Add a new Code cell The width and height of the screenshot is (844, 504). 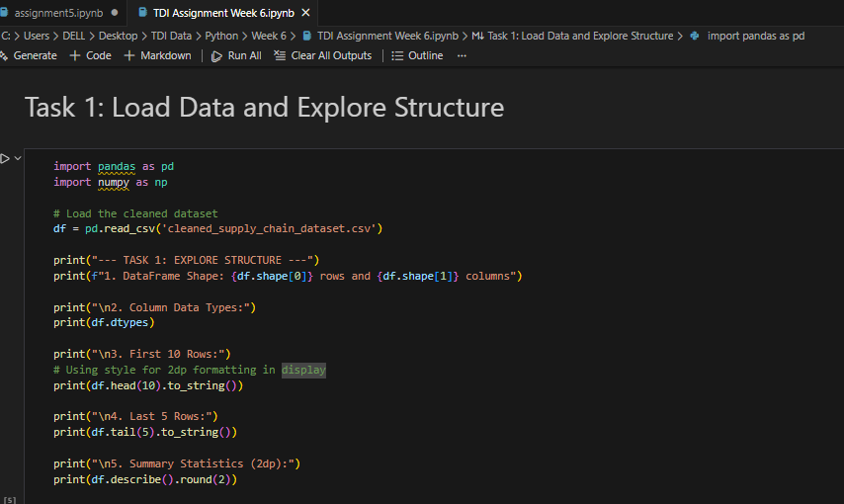[91, 56]
